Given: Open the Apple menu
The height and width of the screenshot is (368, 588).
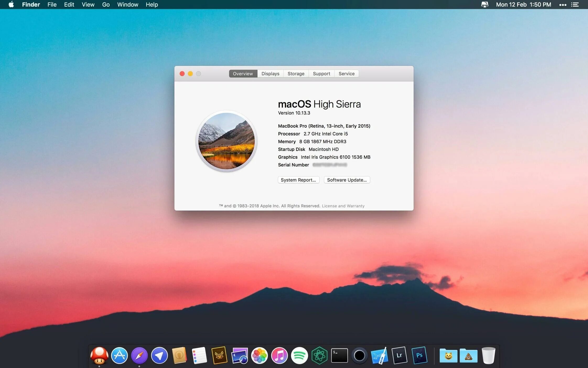Looking at the screenshot, I should pyautogui.click(x=11, y=4).
